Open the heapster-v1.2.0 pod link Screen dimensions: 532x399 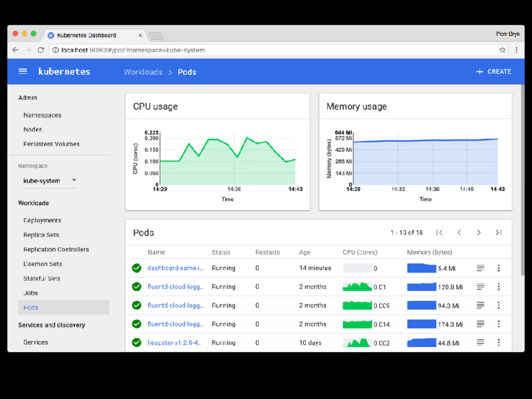click(174, 343)
